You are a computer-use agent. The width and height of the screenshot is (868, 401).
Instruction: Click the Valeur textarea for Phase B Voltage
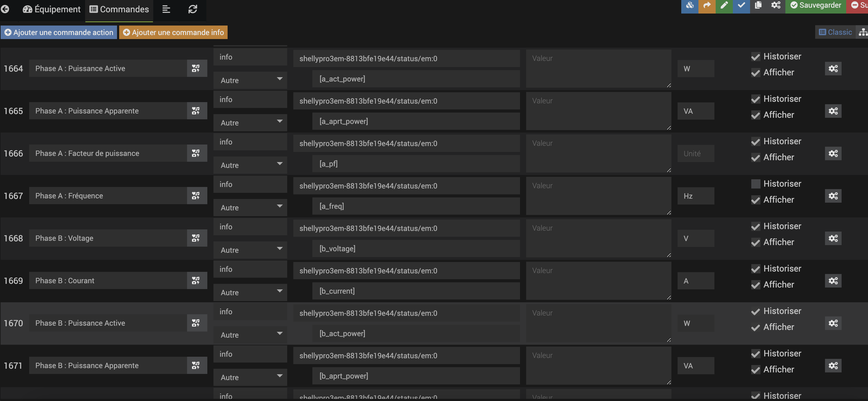click(598, 238)
